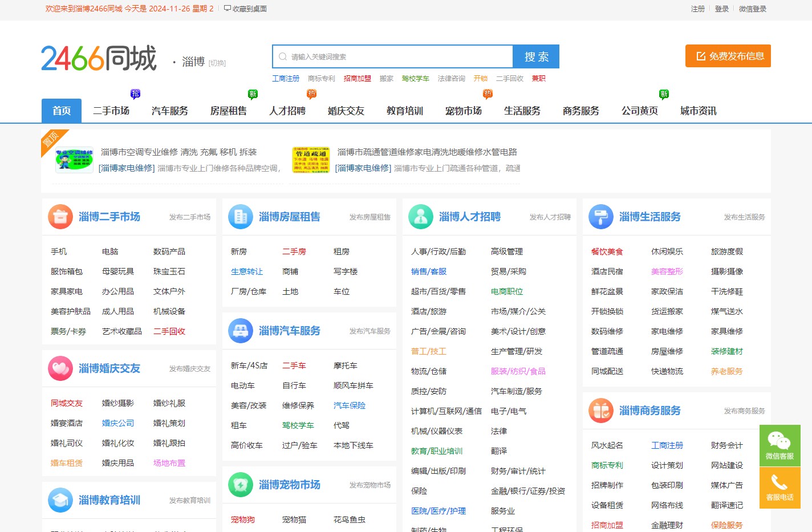The width and height of the screenshot is (812, 532).
Task: Click the 医院/医疗/护理 job link
Action: coord(439,511)
